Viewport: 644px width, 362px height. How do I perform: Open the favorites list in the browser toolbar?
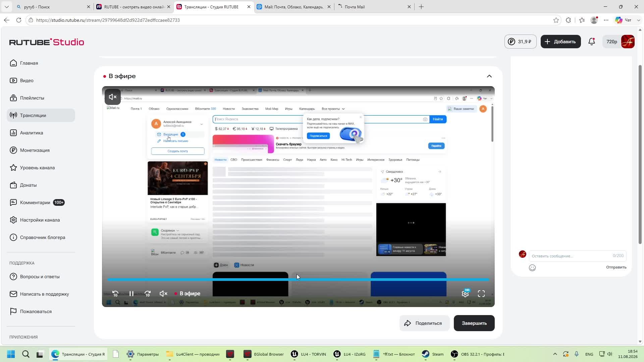click(582, 20)
